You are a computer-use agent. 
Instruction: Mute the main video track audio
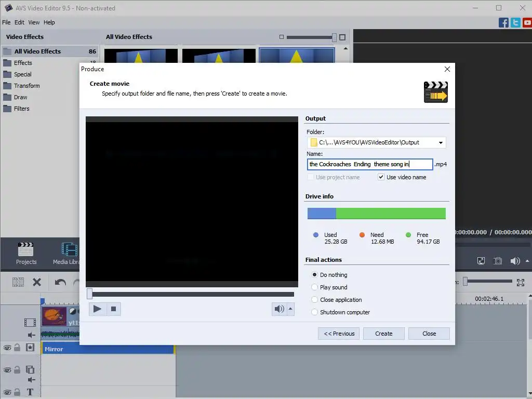pos(31,335)
